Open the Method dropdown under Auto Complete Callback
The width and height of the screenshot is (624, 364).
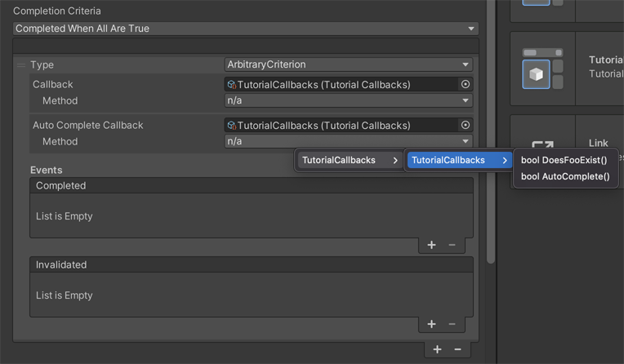(x=348, y=141)
